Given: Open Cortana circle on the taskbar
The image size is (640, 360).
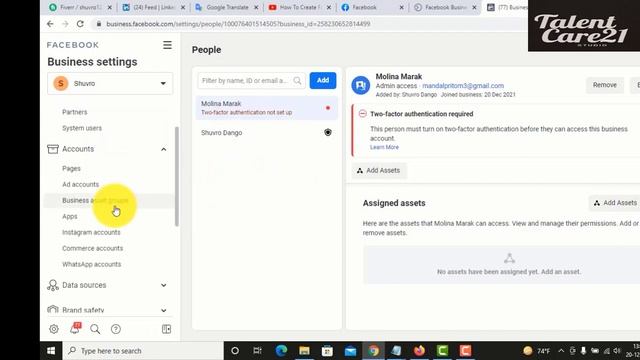Looking at the screenshot, I should 235,351.
